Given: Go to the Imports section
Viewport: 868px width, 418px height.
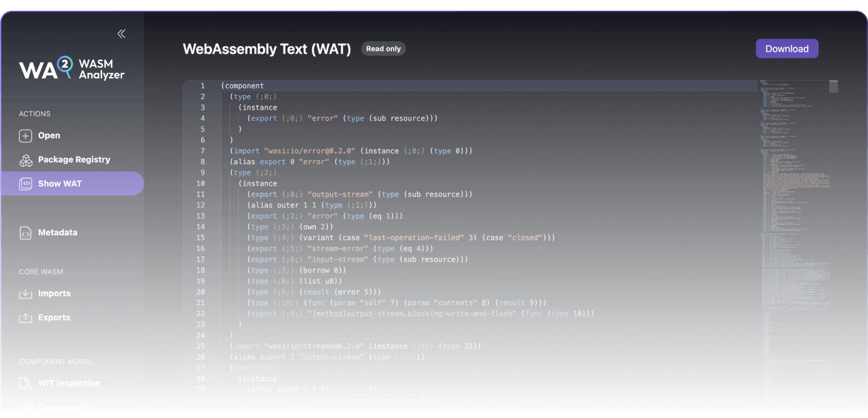Looking at the screenshot, I should [x=54, y=294].
